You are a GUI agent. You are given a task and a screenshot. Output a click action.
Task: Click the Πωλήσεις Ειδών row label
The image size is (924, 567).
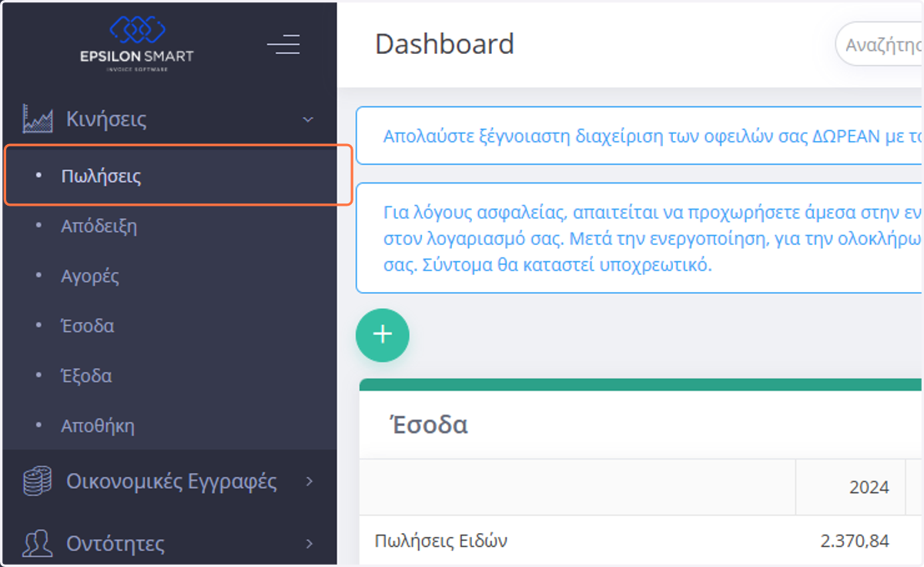(x=441, y=542)
